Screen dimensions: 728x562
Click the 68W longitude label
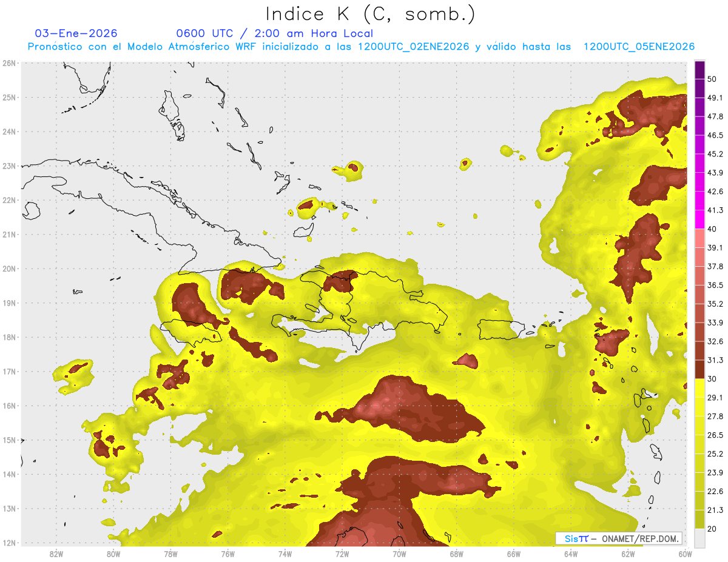pos(457,554)
